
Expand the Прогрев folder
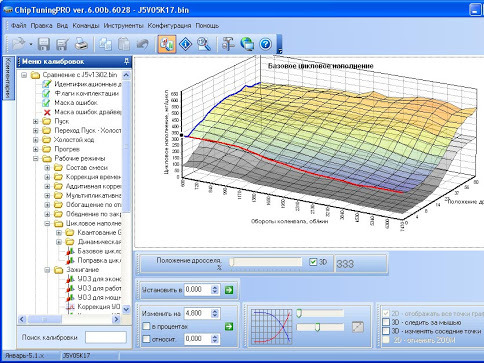(36, 149)
